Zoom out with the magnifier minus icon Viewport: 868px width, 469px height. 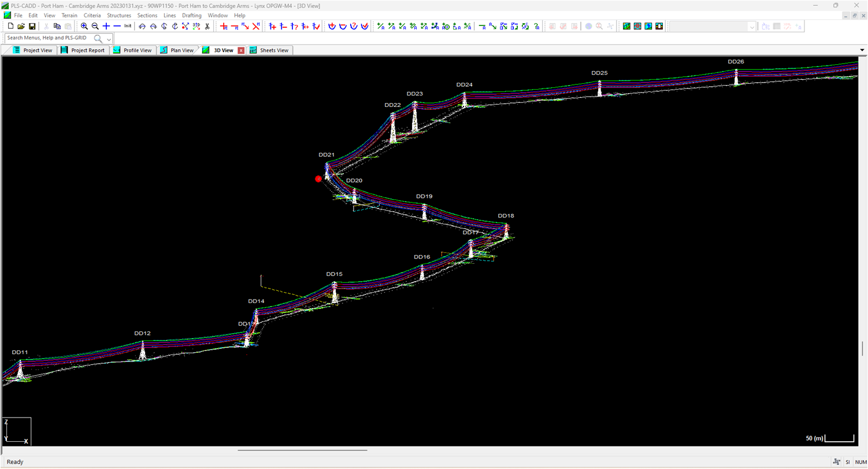(x=95, y=26)
